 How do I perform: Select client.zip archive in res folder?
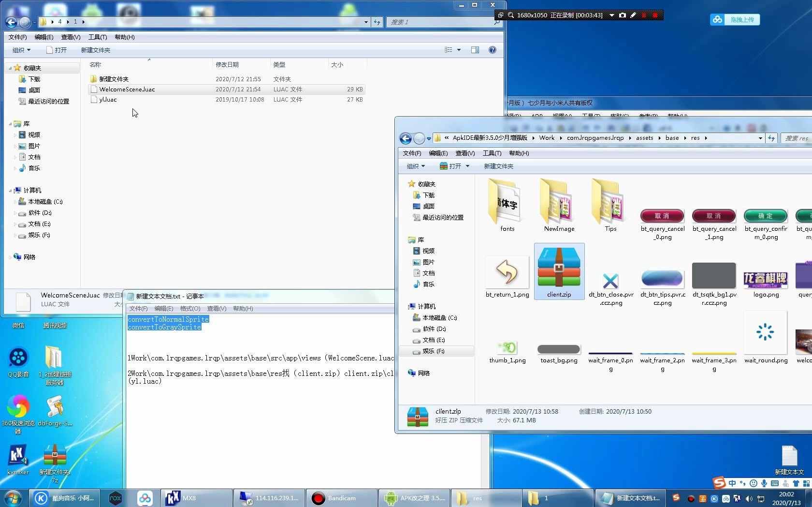coord(559,271)
